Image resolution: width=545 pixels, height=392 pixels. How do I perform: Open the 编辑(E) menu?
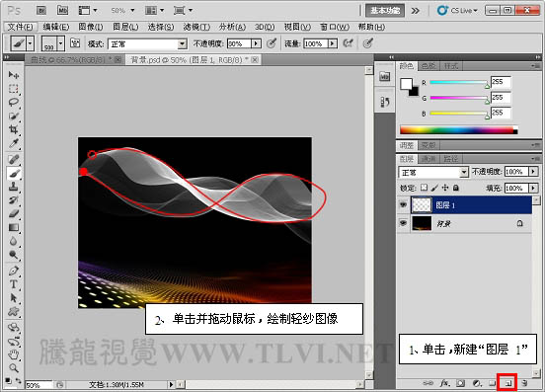click(56, 27)
